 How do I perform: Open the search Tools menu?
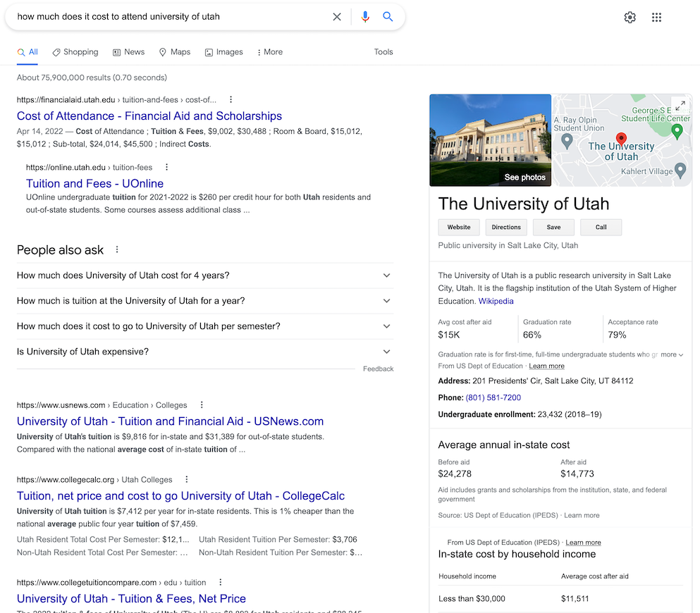pos(383,52)
